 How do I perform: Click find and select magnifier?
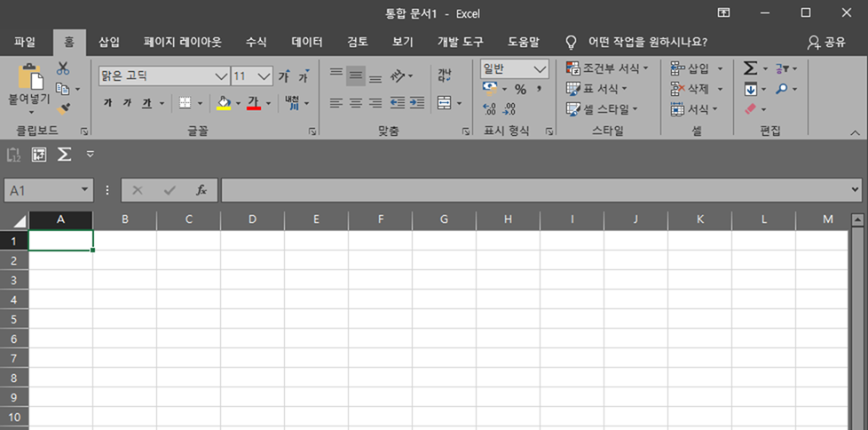coord(782,89)
